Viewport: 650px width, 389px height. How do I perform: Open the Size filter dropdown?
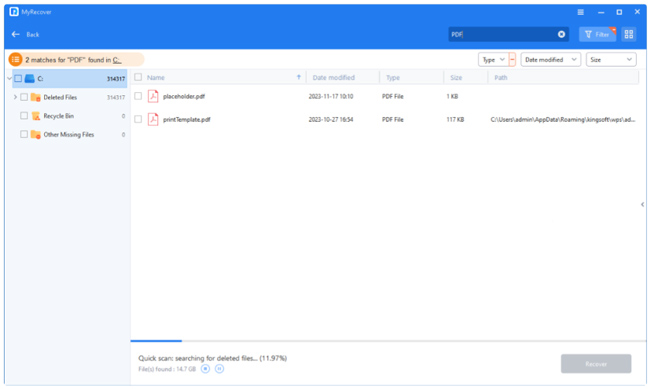(x=611, y=60)
